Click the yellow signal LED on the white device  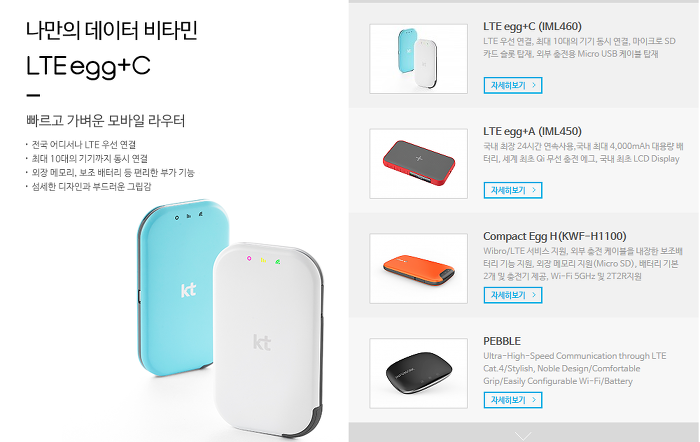(263, 260)
